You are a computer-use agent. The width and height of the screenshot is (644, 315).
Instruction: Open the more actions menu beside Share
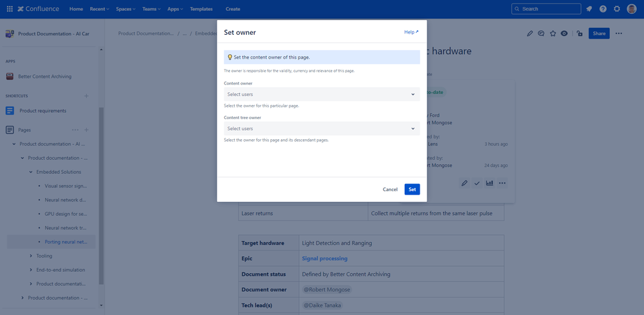point(619,33)
